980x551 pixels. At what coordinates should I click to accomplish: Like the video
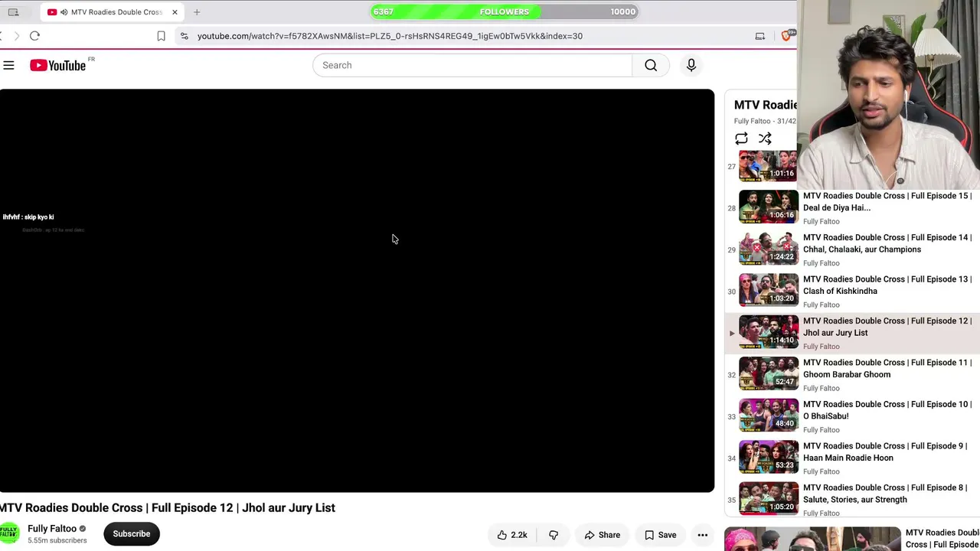pos(512,535)
